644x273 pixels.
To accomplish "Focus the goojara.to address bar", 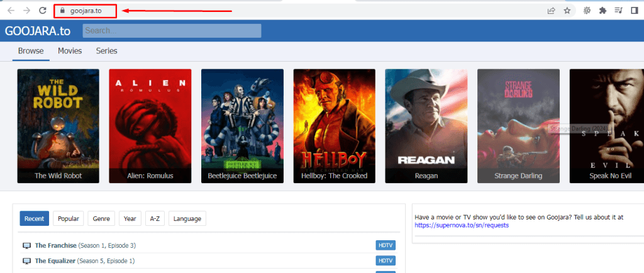I will click(86, 11).
